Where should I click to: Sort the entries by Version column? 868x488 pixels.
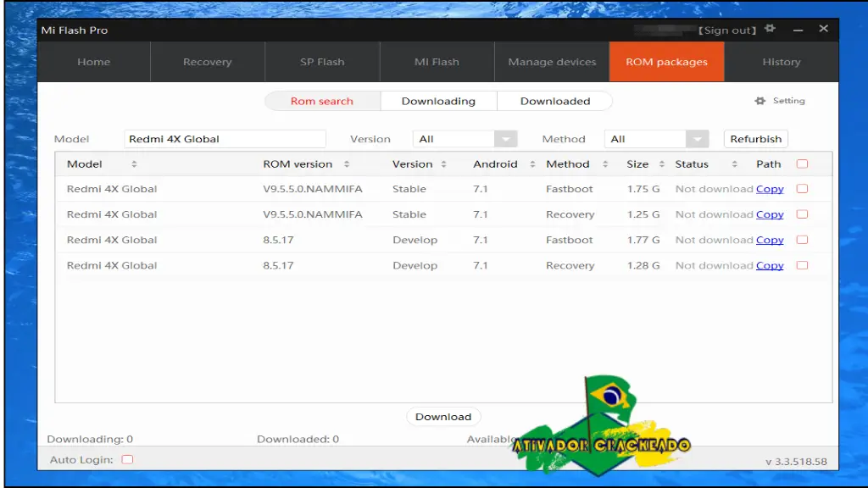coord(443,164)
